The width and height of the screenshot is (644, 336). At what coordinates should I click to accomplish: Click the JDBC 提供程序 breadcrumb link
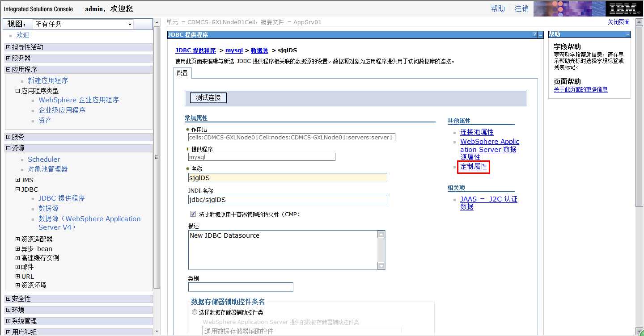[195, 50]
